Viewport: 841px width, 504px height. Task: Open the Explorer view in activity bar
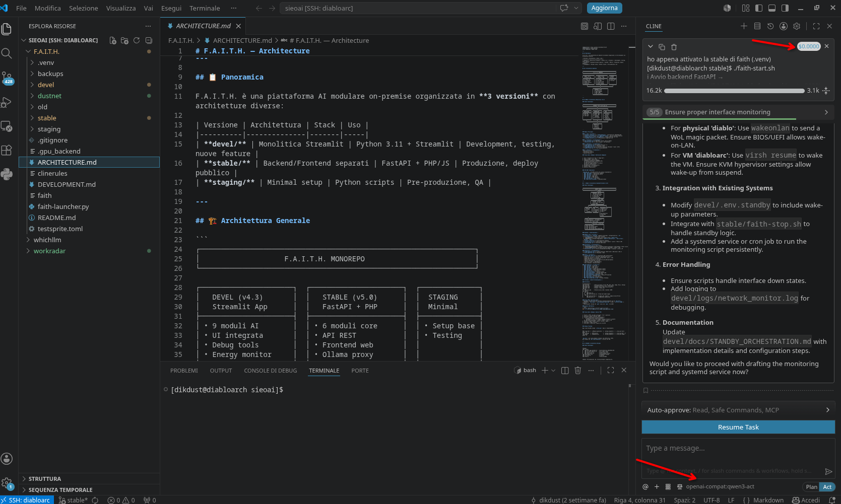pyautogui.click(x=7, y=29)
